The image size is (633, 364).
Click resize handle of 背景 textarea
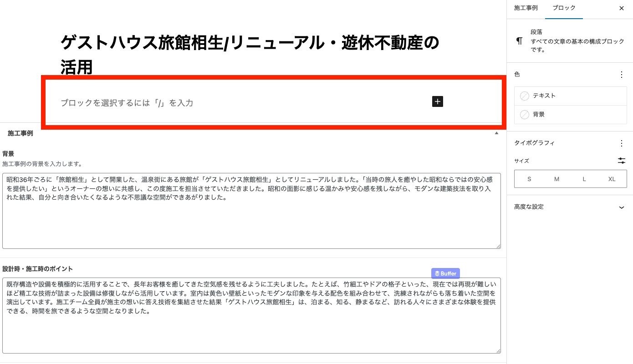tap(498, 246)
